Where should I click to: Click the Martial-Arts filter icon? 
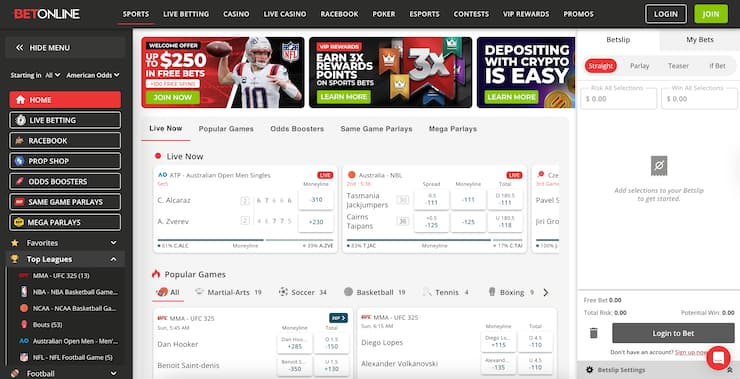[199, 292]
